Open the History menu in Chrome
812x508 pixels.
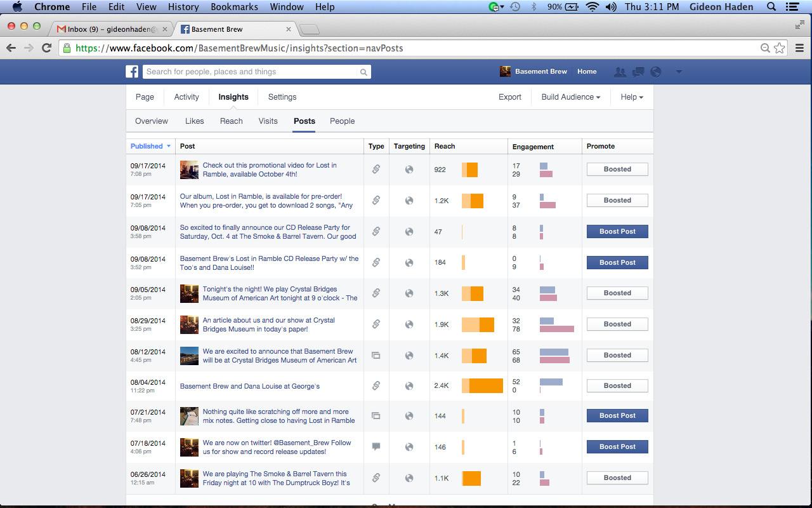(184, 7)
